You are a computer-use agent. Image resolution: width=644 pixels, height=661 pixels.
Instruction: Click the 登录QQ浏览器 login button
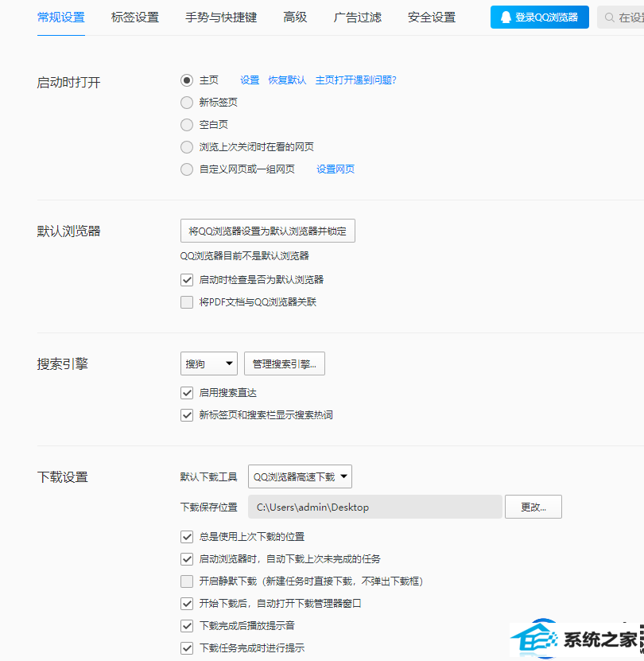(540, 17)
